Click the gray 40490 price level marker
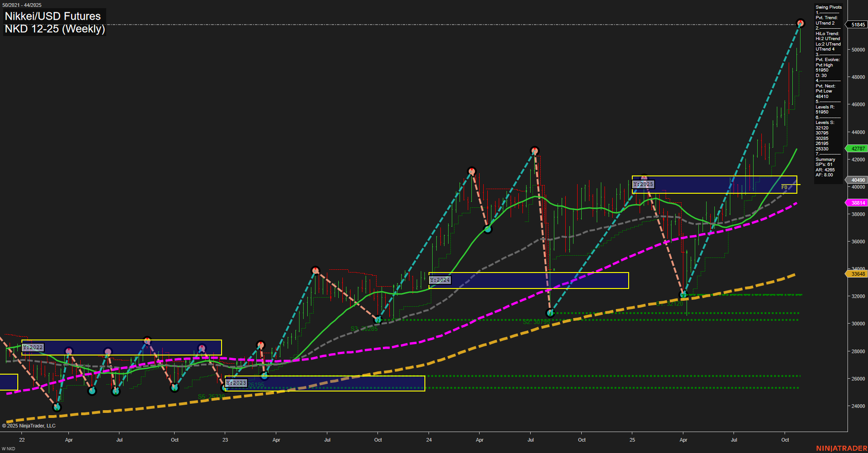Screen dimensions: 868x453 (857, 180)
